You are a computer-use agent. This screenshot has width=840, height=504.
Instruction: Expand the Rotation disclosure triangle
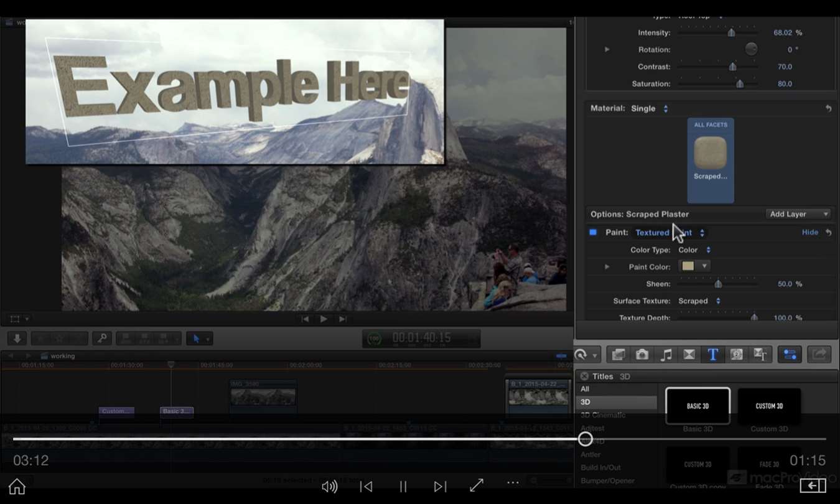pyautogui.click(x=607, y=50)
